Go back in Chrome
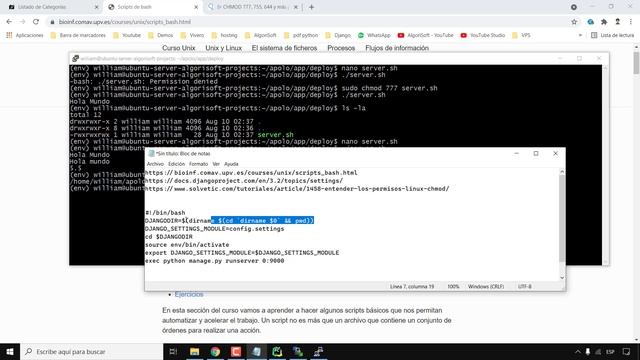Screen dimensions: 640x360 9,22
